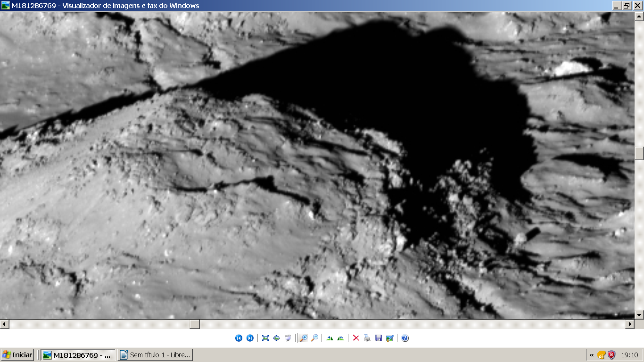Print the current image
Image resolution: width=644 pixels, height=362 pixels.
click(367, 338)
